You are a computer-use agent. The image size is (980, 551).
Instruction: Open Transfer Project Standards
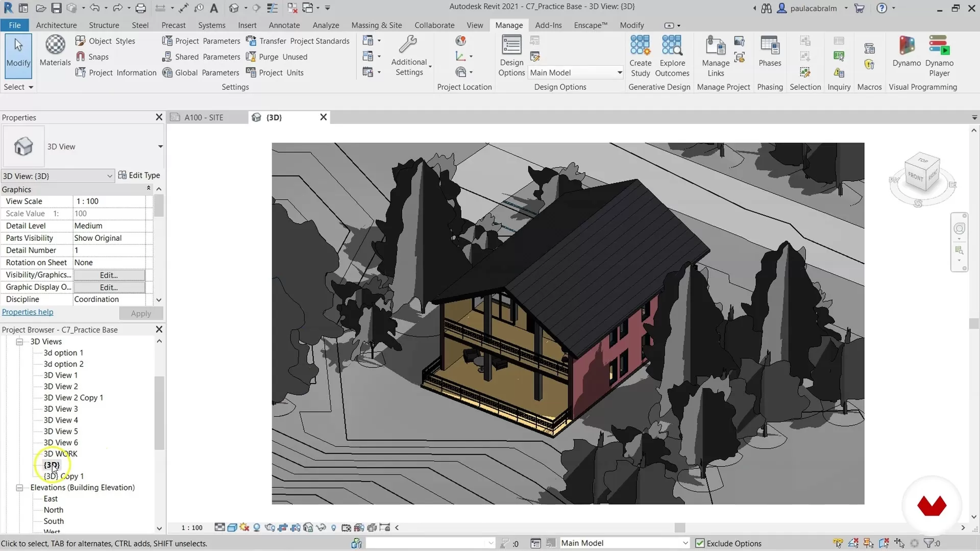click(298, 41)
